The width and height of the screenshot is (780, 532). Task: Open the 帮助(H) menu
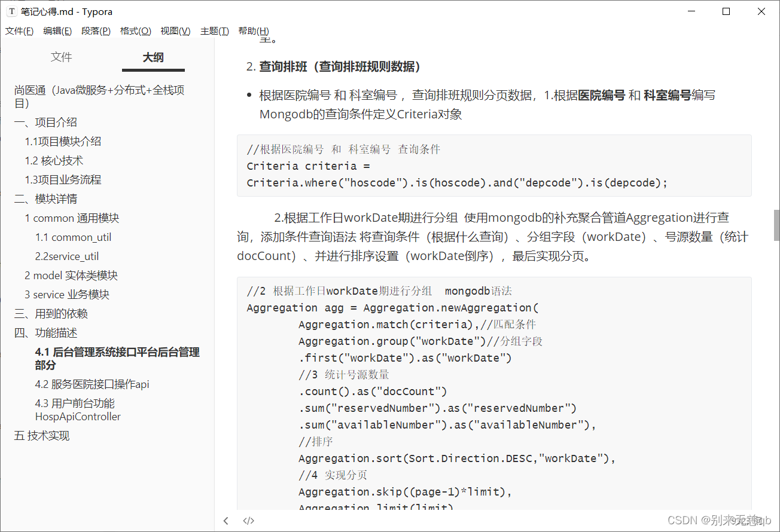[254, 31]
